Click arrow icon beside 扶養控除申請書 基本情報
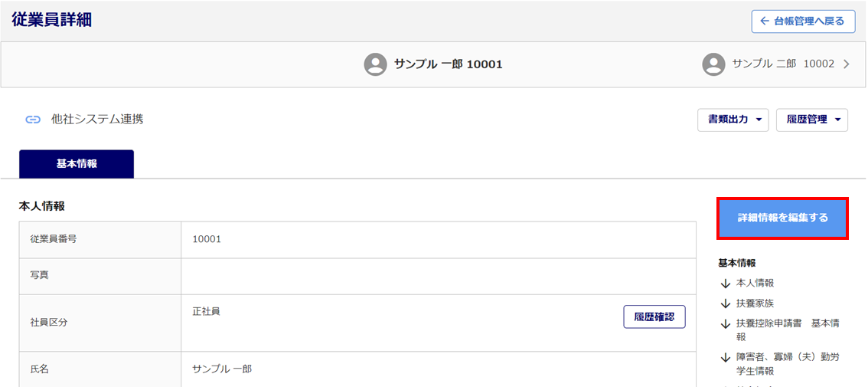 click(726, 324)
